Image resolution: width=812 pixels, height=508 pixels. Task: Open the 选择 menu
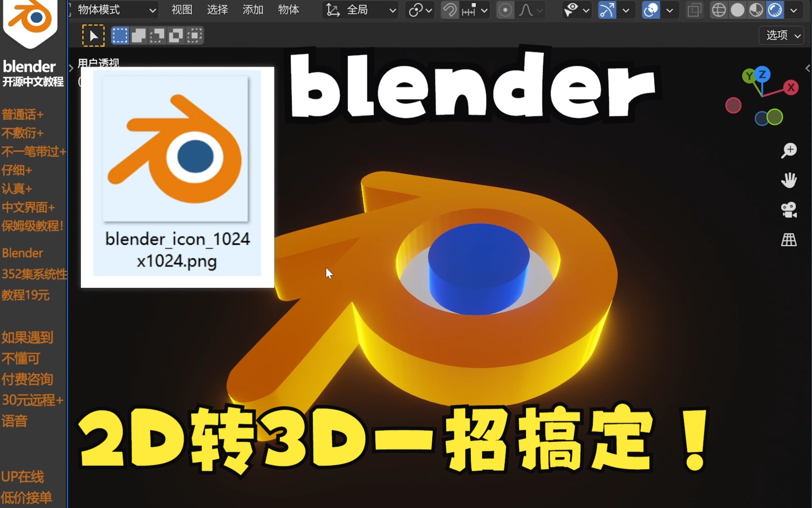click(217, 10)
